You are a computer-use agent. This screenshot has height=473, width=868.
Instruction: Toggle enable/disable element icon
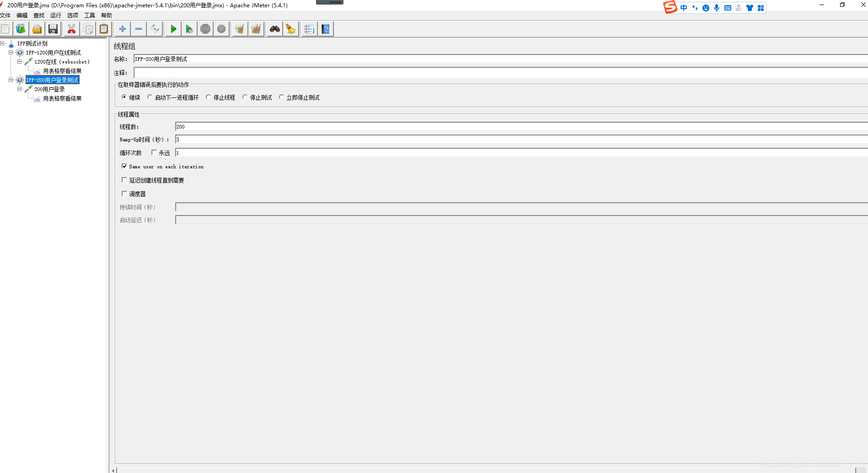[155, 29]
